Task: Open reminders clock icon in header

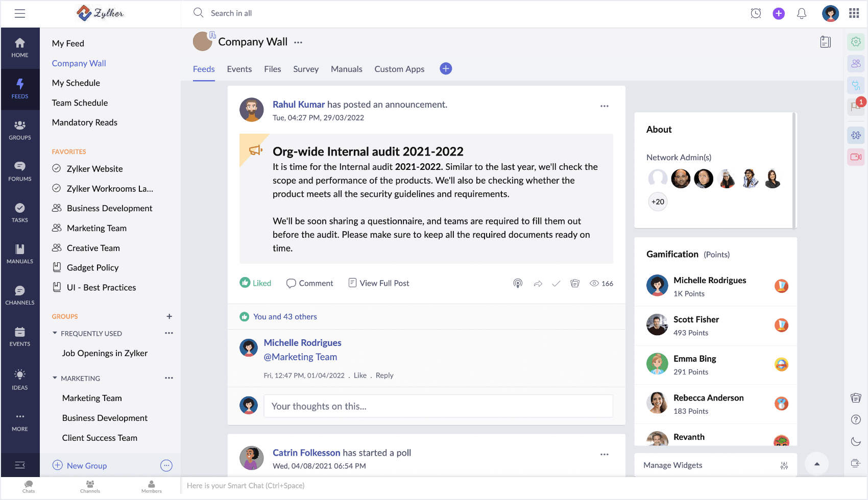Action: pyautogui.click(x=756, y=14)
